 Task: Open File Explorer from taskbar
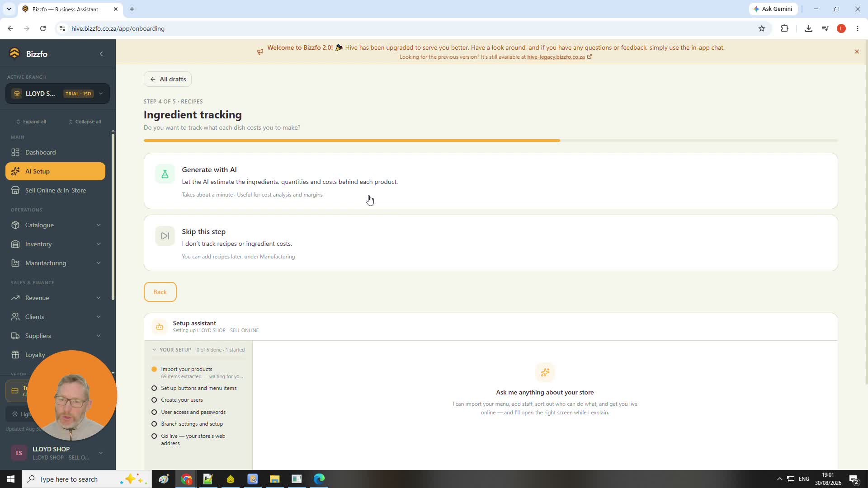click(274, 479)
